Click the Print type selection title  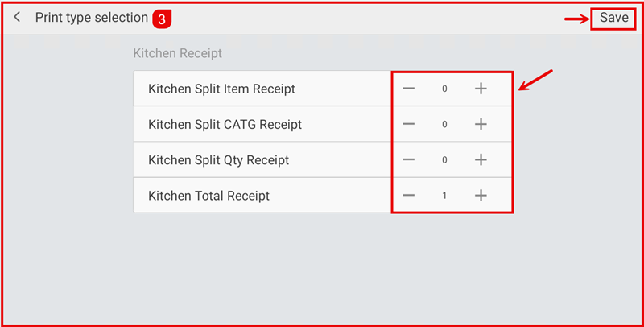click(x=91, y=18)
